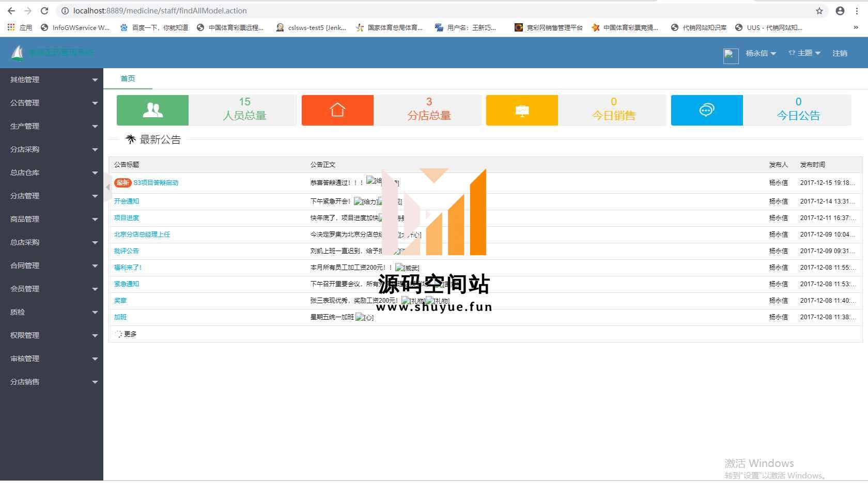This screenshot has width=868, height=483.
Task: Reload the page with refresh icon
Action: (x=44, y=11)
